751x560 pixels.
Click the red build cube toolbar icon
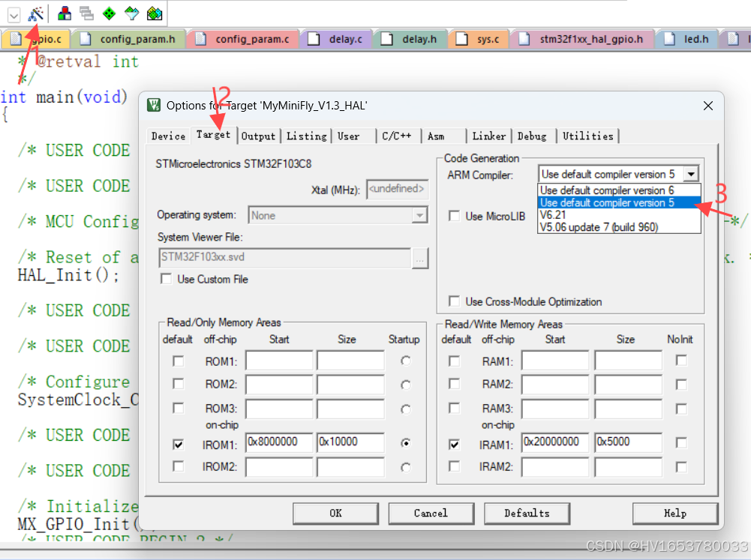pyautogui.click(x=64, y=13)
